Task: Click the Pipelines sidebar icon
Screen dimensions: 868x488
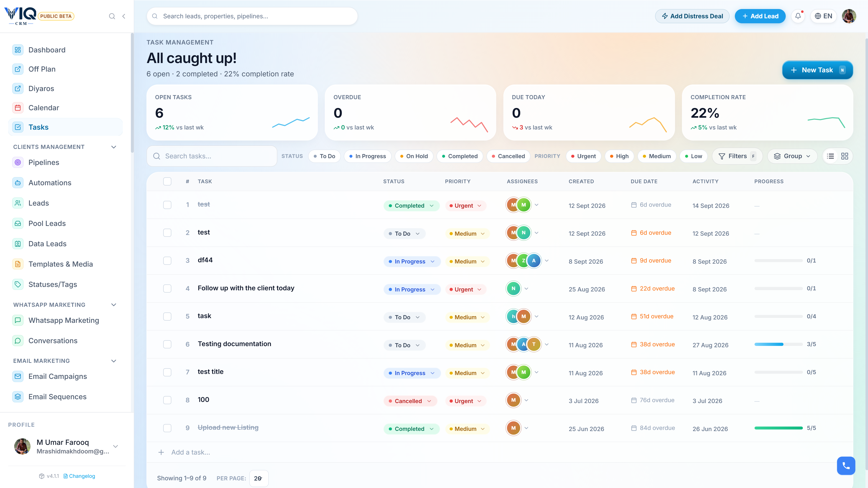Action: [18, 162]
